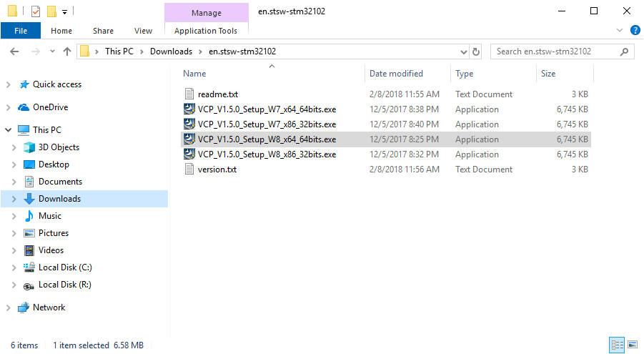
Task: Select the readme.txt file
Action: pos(218,94)
